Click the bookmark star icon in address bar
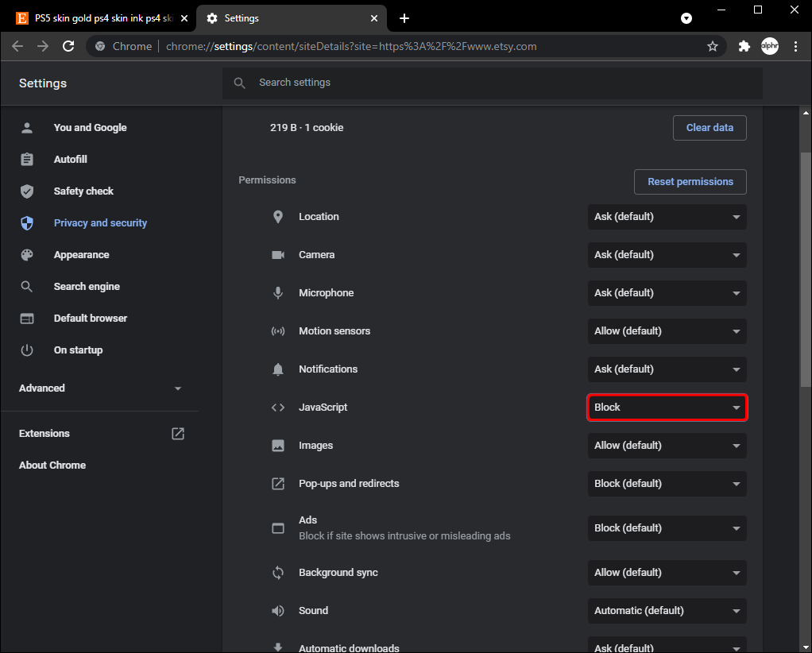812x653 pixels. (713, 46)
